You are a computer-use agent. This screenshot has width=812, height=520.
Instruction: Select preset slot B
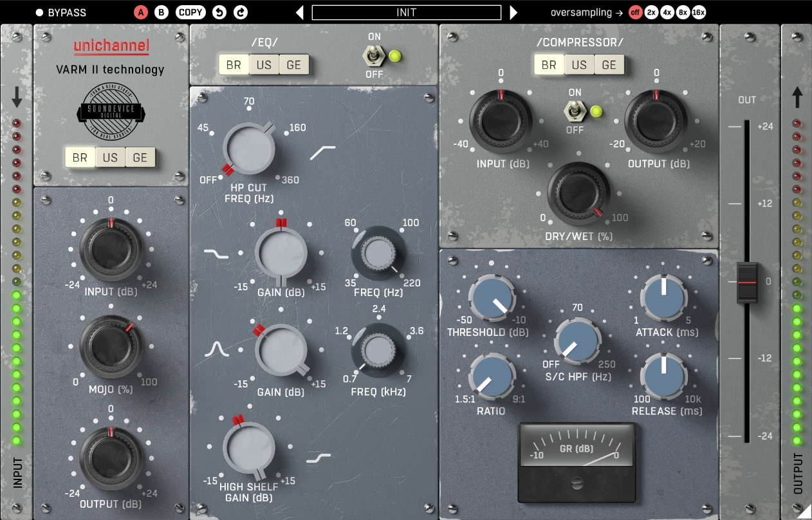click(161, 12)
